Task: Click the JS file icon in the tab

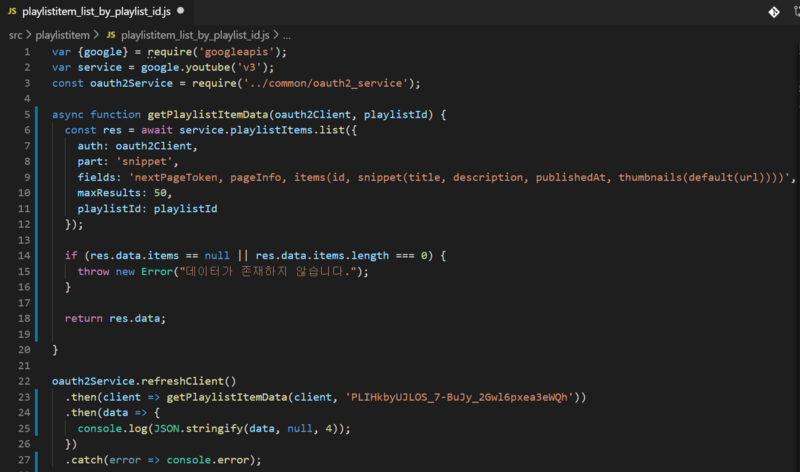Action: [12, 11]
